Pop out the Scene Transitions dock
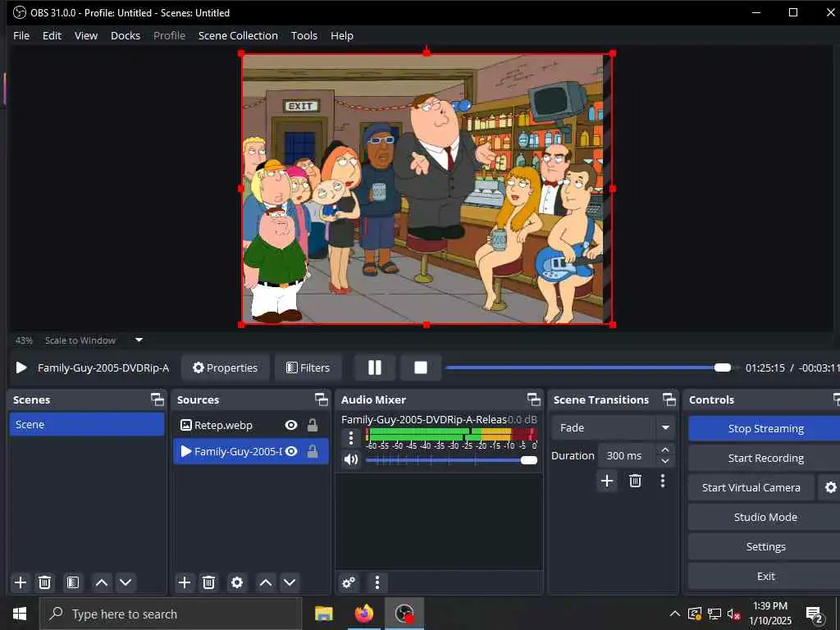Image resolution: width=840 pixels, height=630 pixels. coord(669,399)
